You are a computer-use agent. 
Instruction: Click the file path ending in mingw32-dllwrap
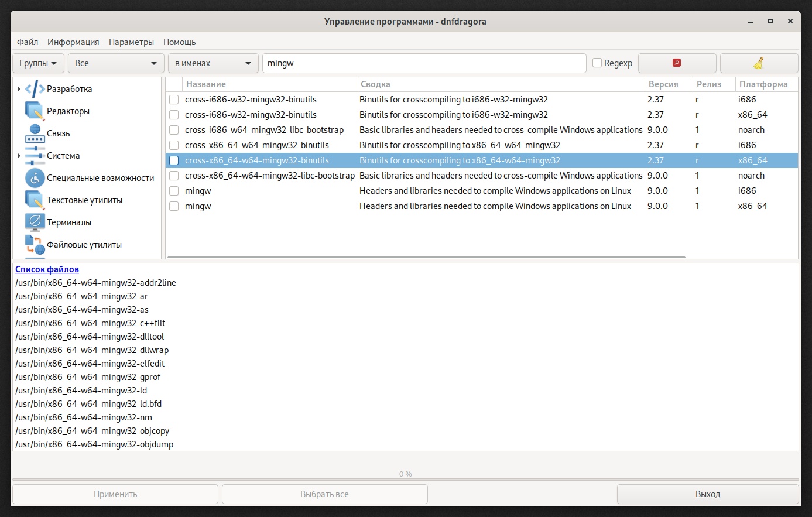[92, 350]
